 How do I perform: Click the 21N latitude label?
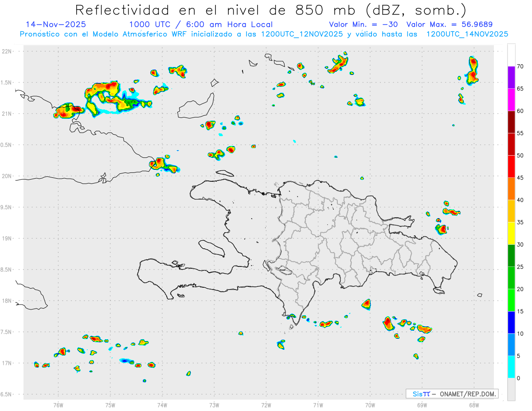tap(7, 114)
